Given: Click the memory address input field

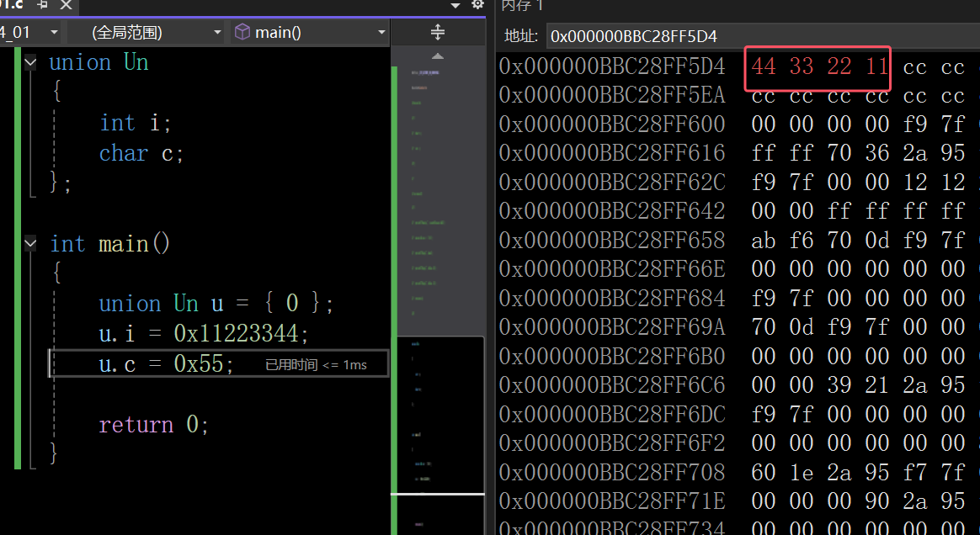Looking at the screenshot, I should [x=763, y=36].
